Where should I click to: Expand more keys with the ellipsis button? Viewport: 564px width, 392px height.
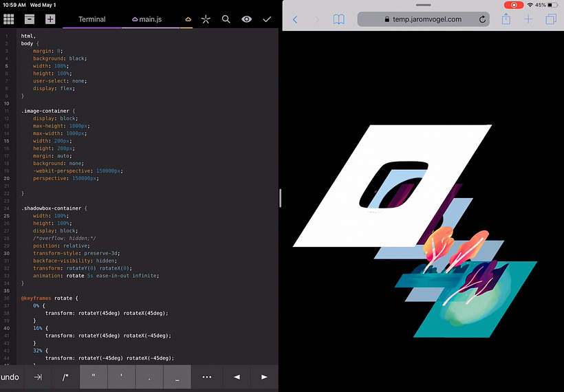click(206, 377)
